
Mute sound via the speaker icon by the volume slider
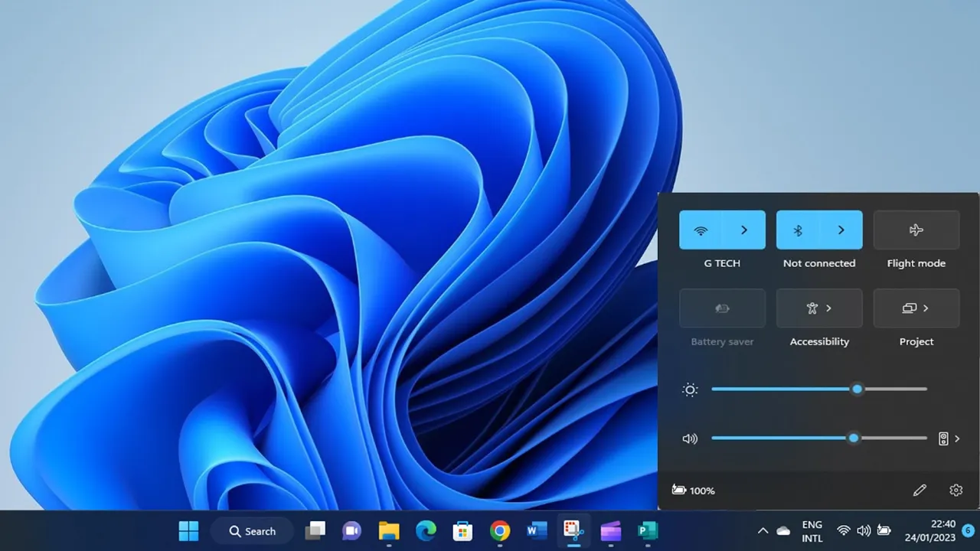[x=690, y=439]
